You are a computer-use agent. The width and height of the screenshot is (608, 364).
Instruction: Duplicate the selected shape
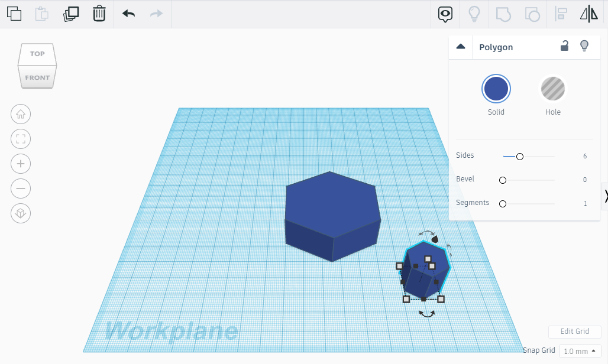[70, 14]
